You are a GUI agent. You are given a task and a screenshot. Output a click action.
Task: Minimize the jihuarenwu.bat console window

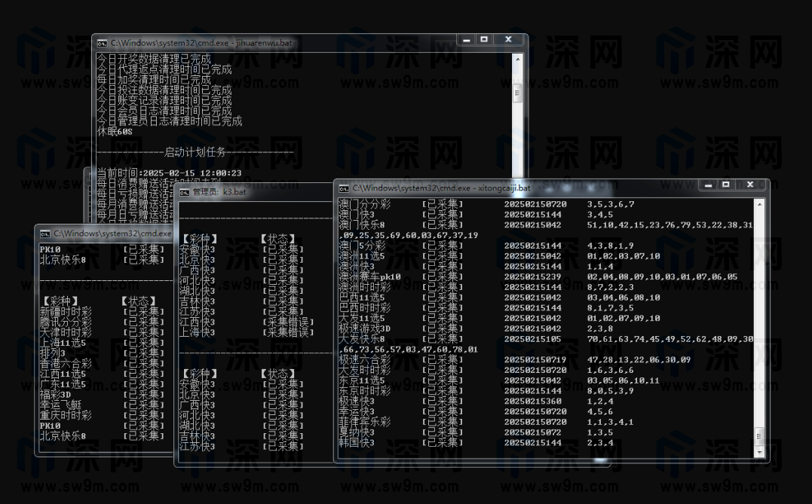(467, 39)
